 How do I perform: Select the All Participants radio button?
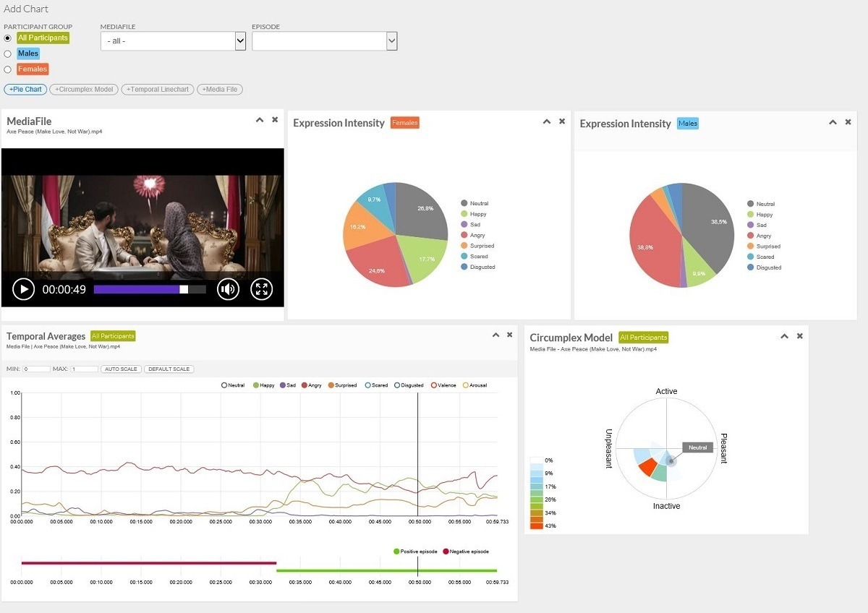(7, 38)
